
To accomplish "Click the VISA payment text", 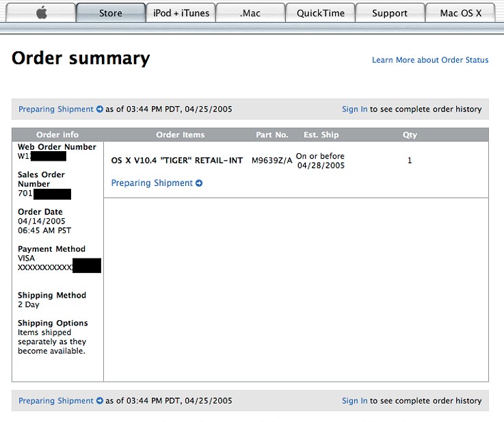I will [26, 259].
